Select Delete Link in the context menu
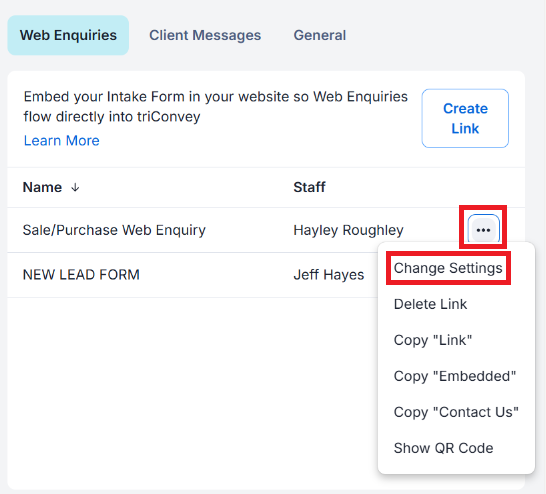Viewport: 546px width, 494px height. (x=430, y=304)
